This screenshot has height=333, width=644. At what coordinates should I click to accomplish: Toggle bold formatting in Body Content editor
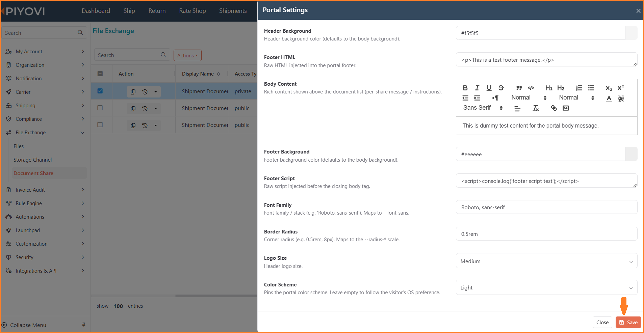[465, 88]
